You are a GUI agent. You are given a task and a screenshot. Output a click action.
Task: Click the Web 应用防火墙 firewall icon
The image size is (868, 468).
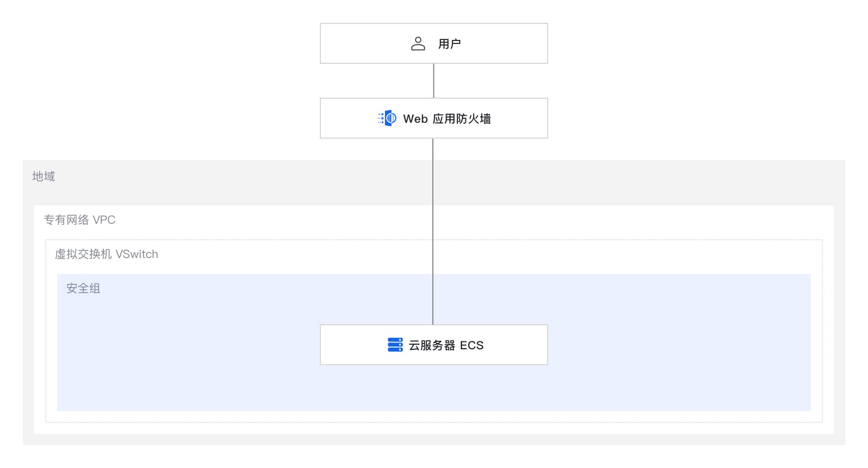coord(388,118)
